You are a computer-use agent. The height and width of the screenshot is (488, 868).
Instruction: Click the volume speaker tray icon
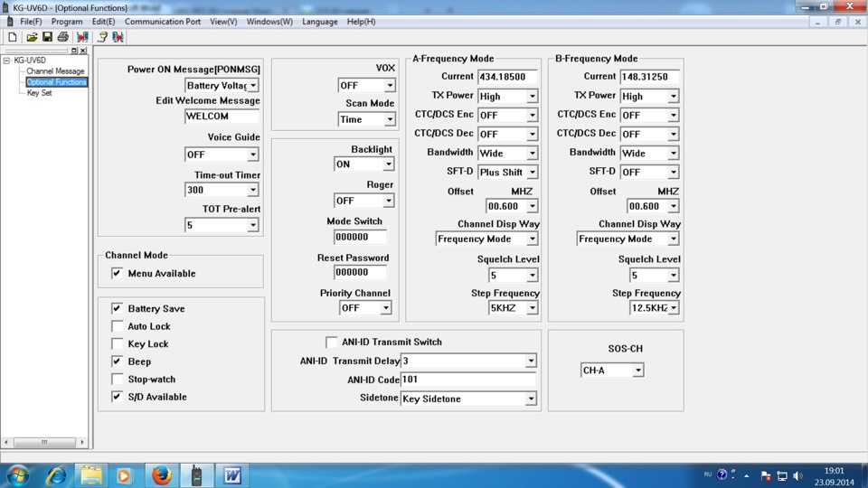click(797, 475)
